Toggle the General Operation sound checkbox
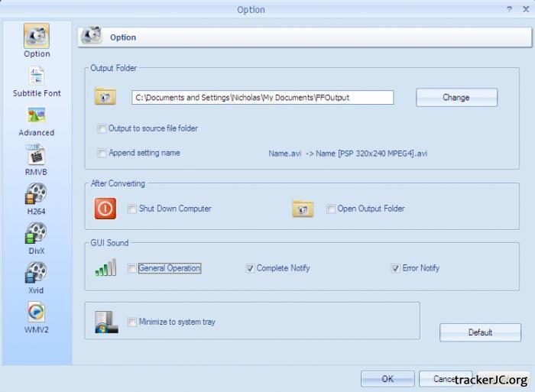The height and width of the screenshot is (392, 535). (132, 268)
